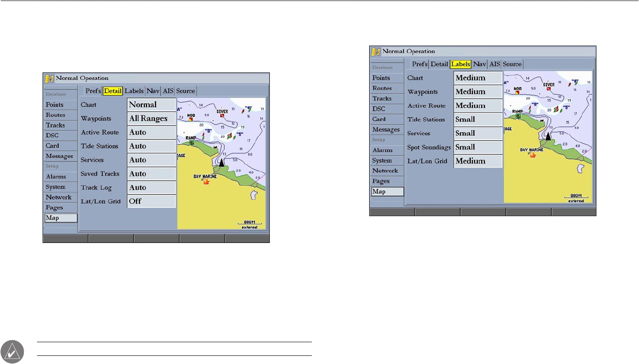Open Points in the Labels screen sidebar
The image size is (639, 364).
coord(387,78)
